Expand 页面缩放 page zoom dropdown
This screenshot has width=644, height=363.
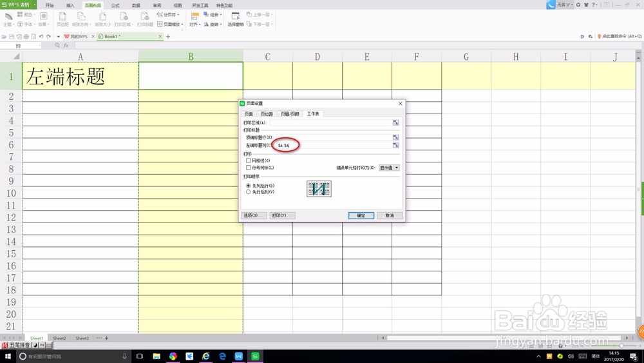182,25
